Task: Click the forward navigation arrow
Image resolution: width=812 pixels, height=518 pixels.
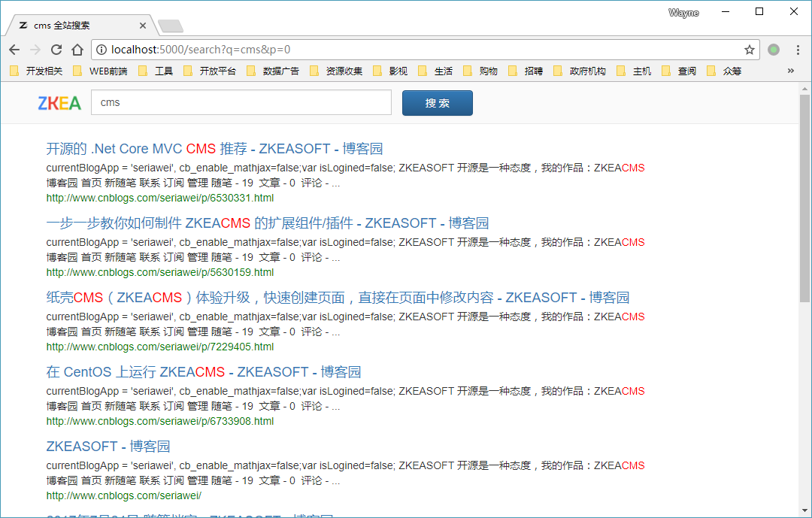Action: click(x=35, y=50)
